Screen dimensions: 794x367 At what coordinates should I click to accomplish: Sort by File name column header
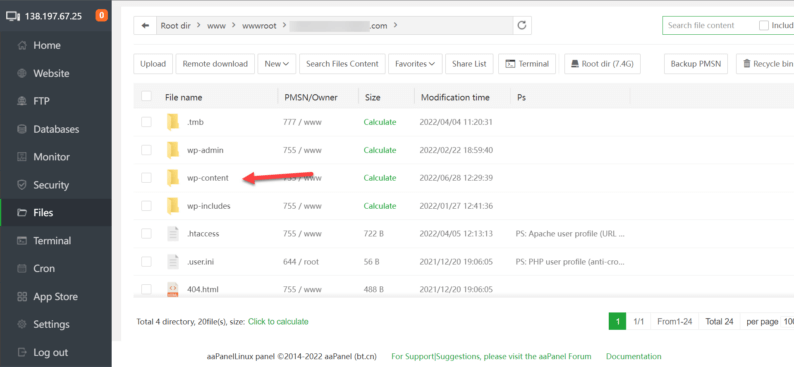(183, 97)
